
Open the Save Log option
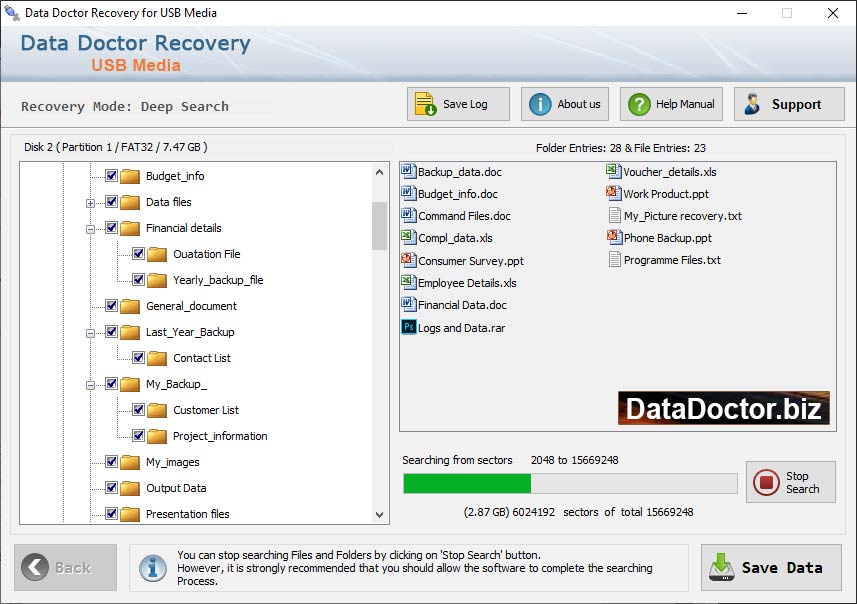458,104
